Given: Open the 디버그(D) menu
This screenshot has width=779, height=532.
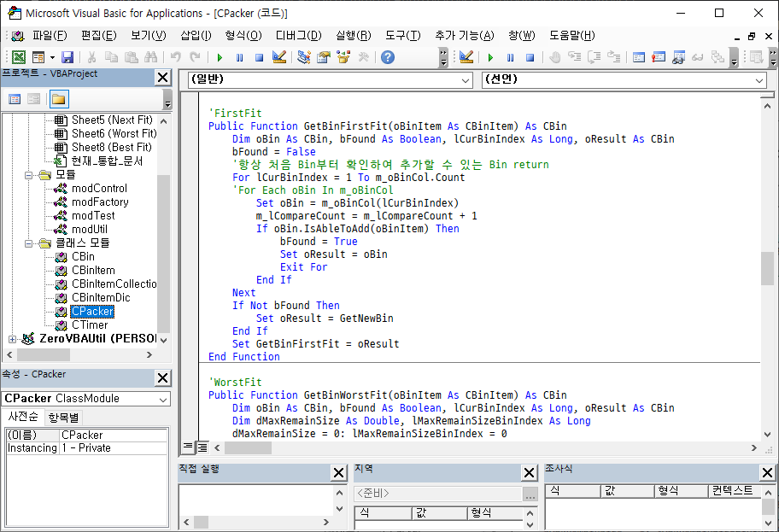Looking at the screenshot, I should pos(299,35).
